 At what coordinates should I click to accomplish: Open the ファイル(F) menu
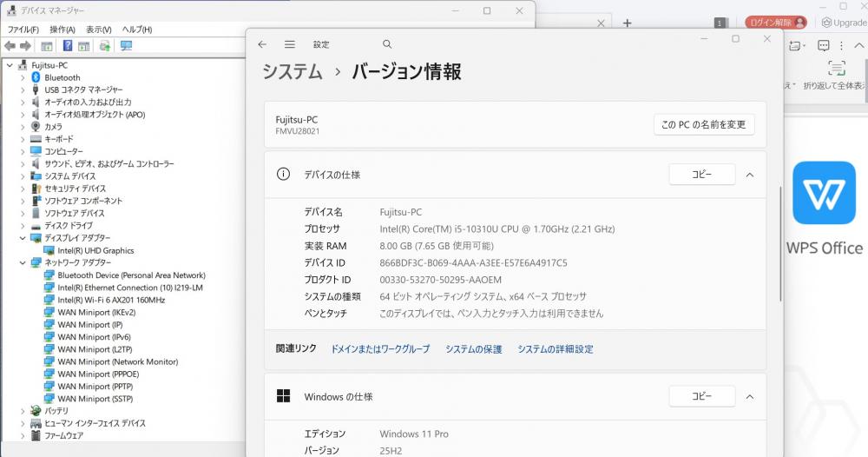tap(23, 30)
